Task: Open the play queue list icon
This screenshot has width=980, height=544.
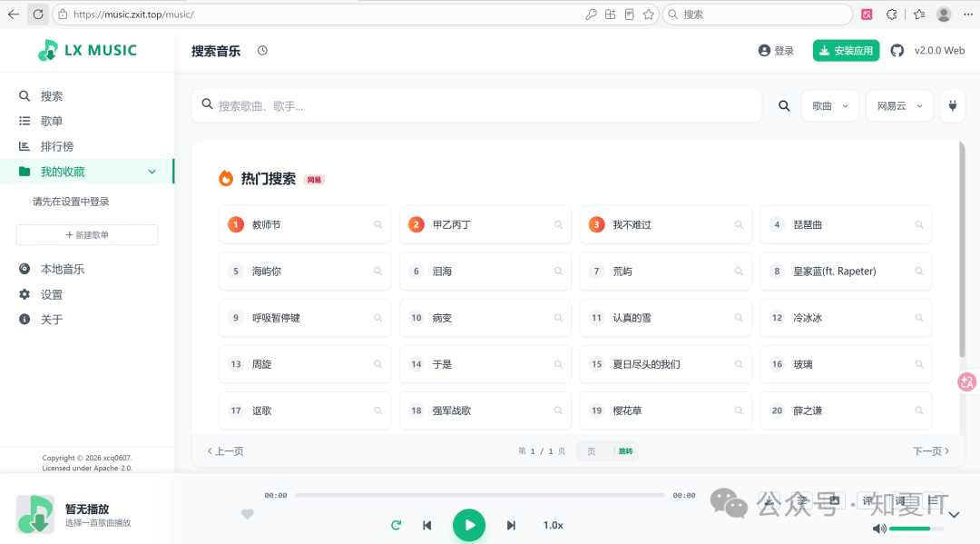Action: (933, 500)
